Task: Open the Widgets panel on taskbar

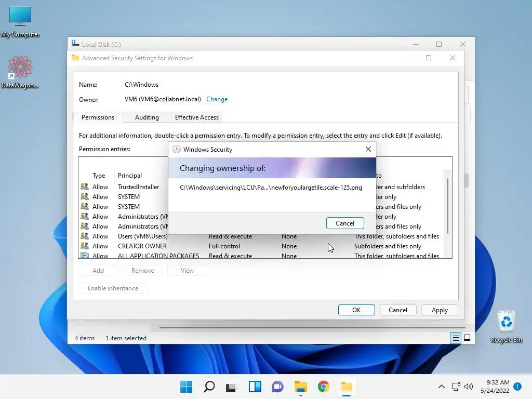Action: pos(255,387)
